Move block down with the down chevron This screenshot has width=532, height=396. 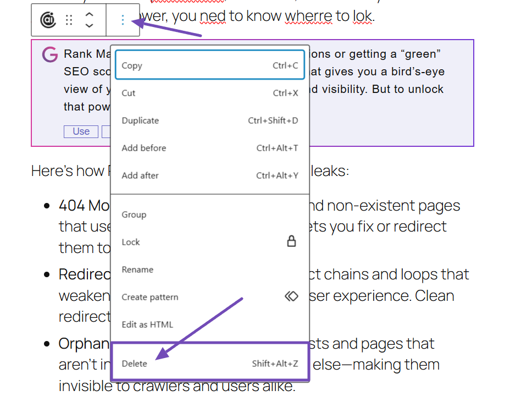[89, 26]
